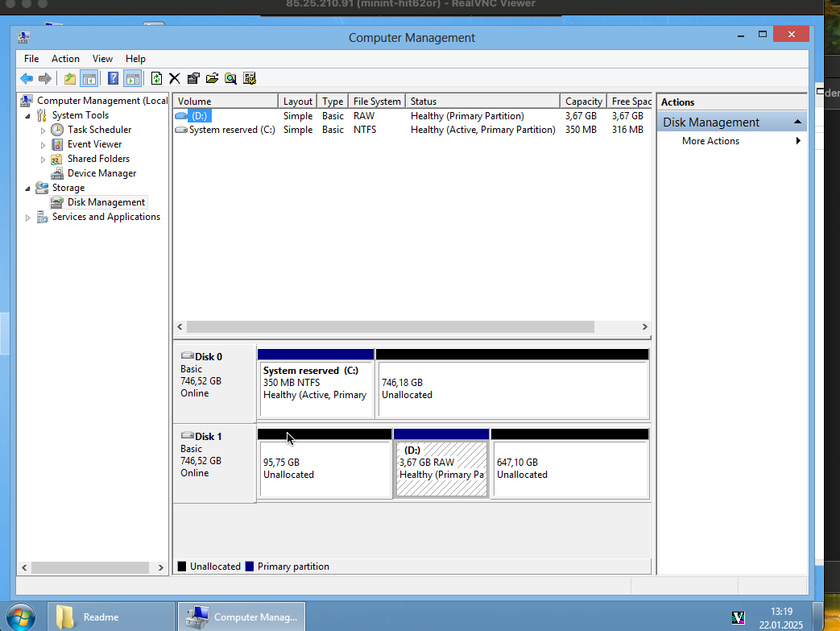Screen dimensions: 840x631
Task: Click More Actions in Actions pane
Action: 710,141
